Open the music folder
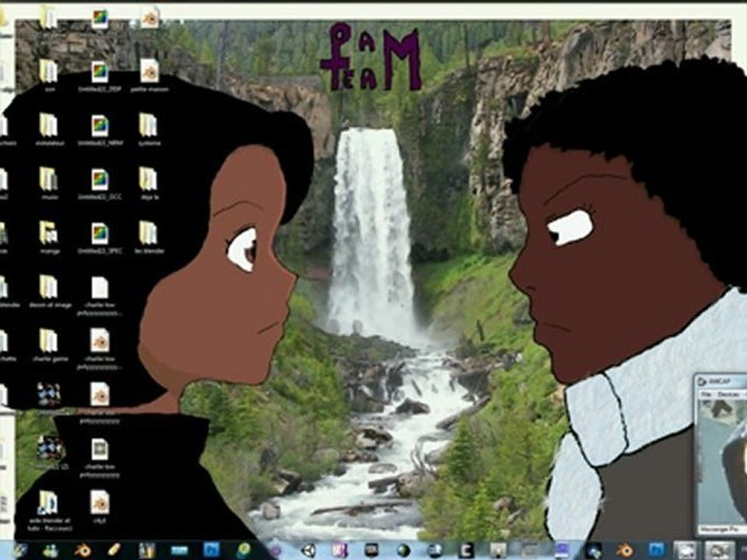 49,184
